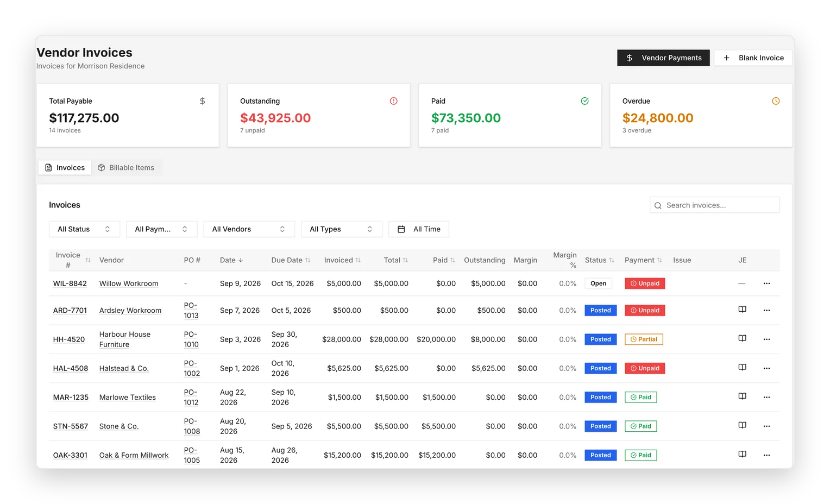The width and height of the screenshot is (830, 504).
Task: Open more actions menu for WIL-8842
Action: click(766, 283)
